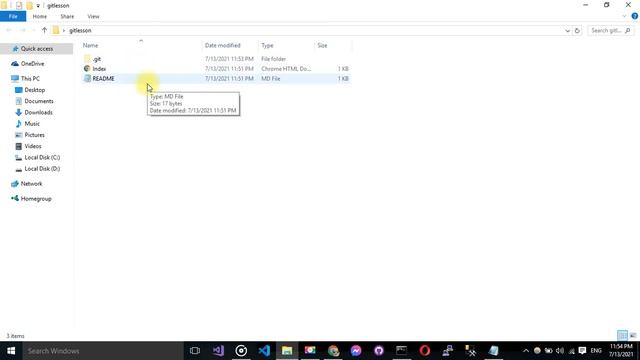Screen dimensions: 640x360
Task: Click the Back navigation arrow
Action: coord(9,30)
